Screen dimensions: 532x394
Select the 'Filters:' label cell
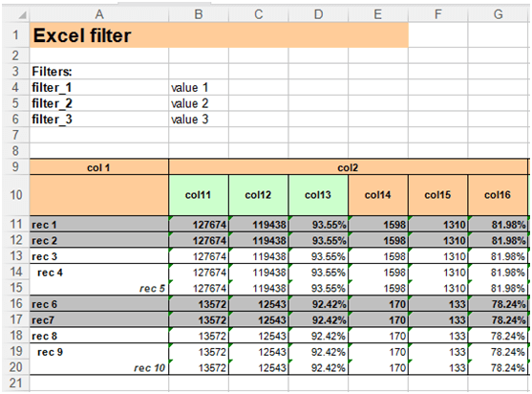point(99,72)
